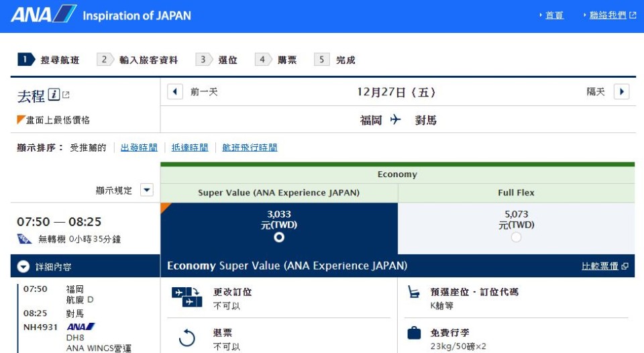Open the 聯絡我們 contact link
Screen dimensions: 644x353
click(608, 15)
